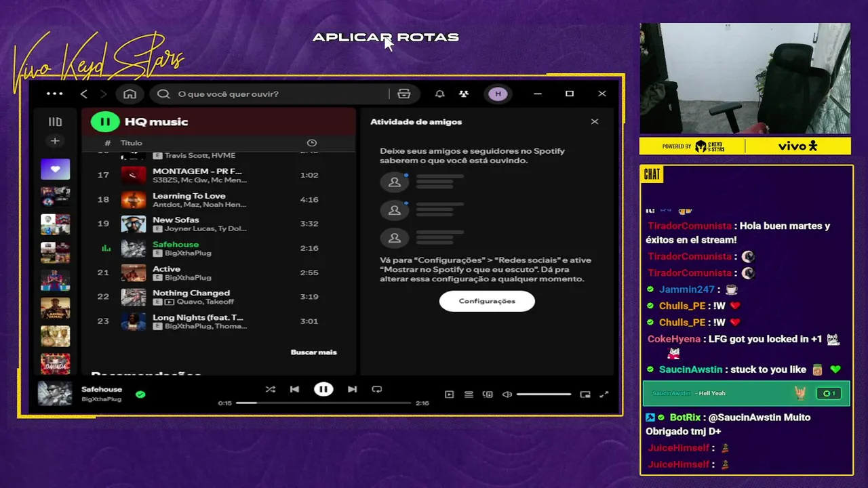Click 'BigXthaPlug' artist in now-playing bar
The width and height of the screenshot is (868, 488).
pos(101,399)
